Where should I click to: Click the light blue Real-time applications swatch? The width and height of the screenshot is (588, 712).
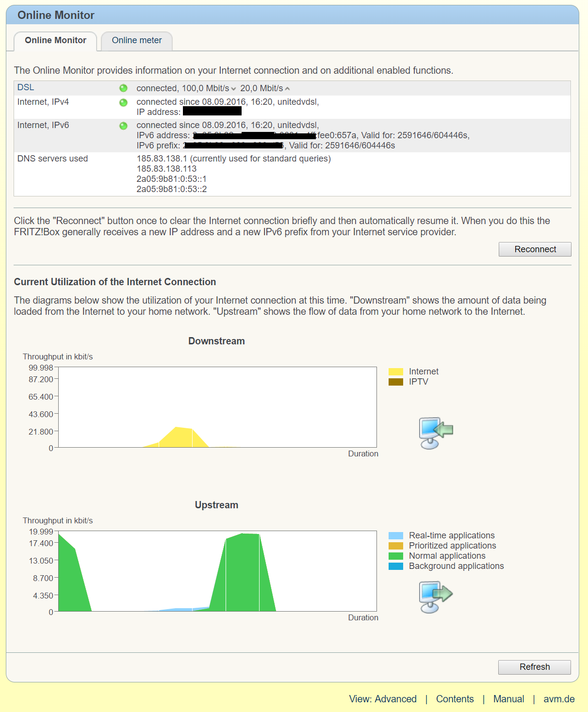tap(396, 536)
